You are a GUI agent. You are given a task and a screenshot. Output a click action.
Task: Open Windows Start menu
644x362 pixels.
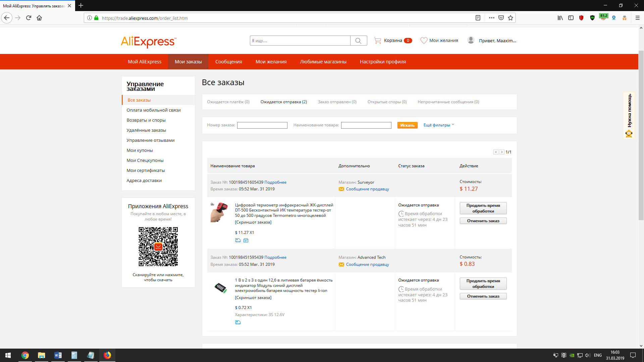coord(8,355)
